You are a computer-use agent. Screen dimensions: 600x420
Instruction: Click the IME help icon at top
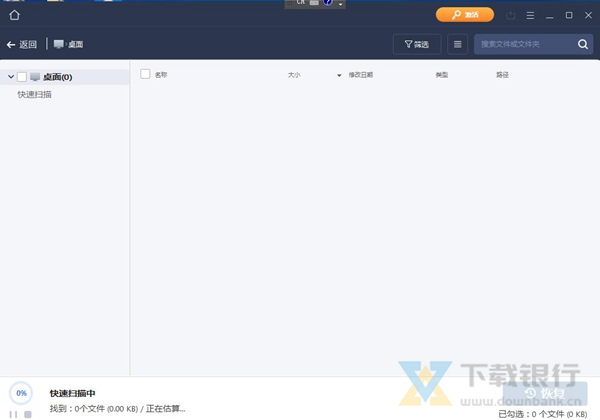[x=328, y=2]
